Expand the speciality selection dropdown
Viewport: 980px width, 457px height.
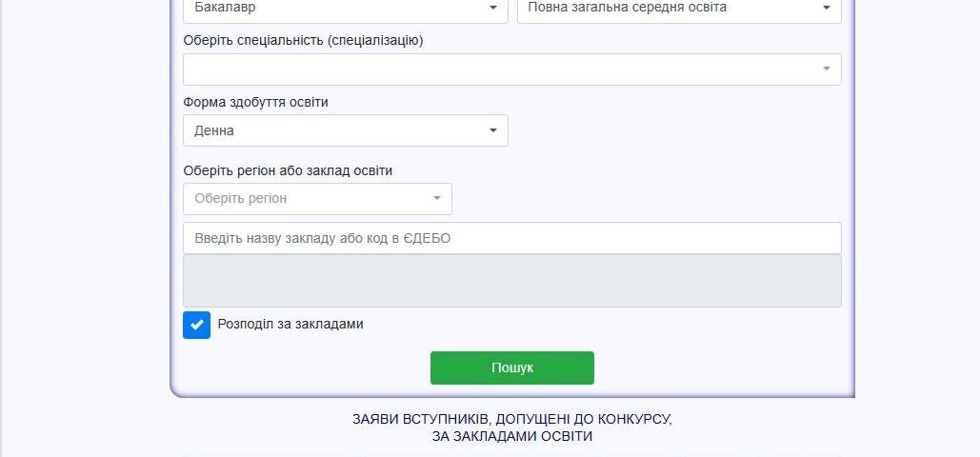point(511,70)
